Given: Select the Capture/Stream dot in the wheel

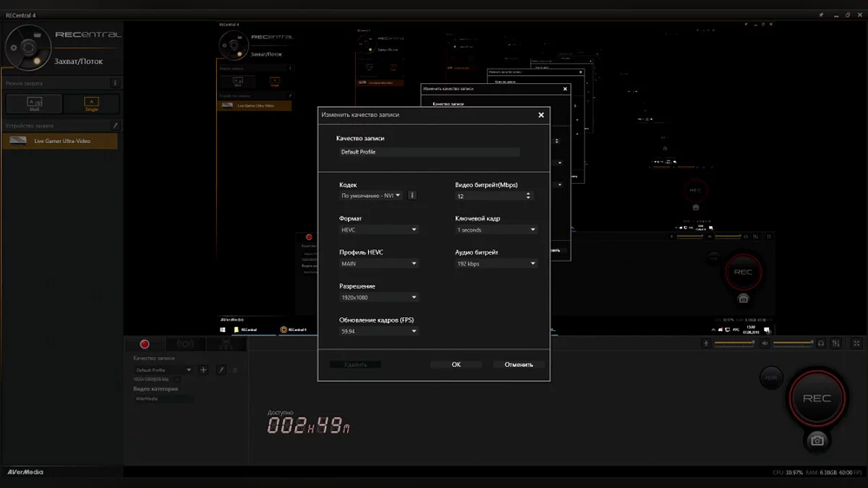Looking at the screenshot, I should [37, 61].
